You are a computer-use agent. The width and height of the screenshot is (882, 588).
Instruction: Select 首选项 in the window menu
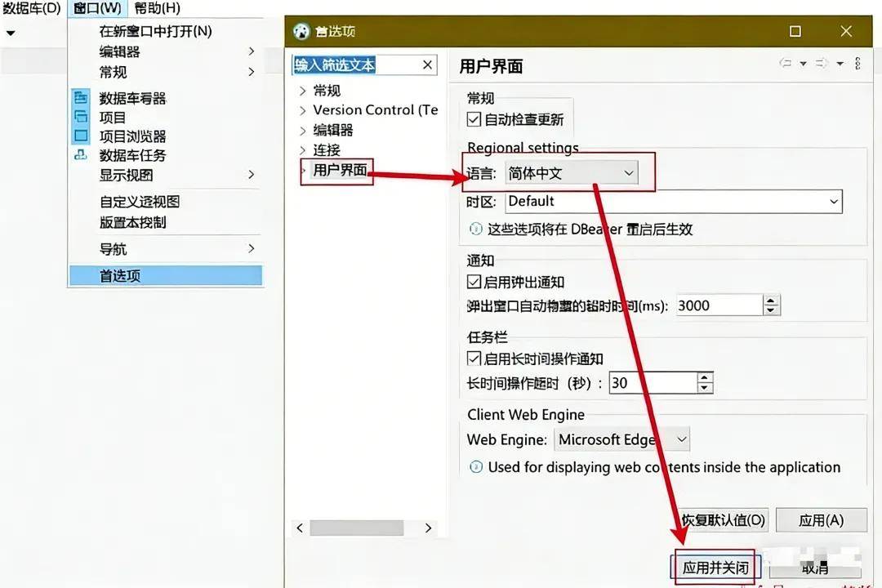coord(120,276)
